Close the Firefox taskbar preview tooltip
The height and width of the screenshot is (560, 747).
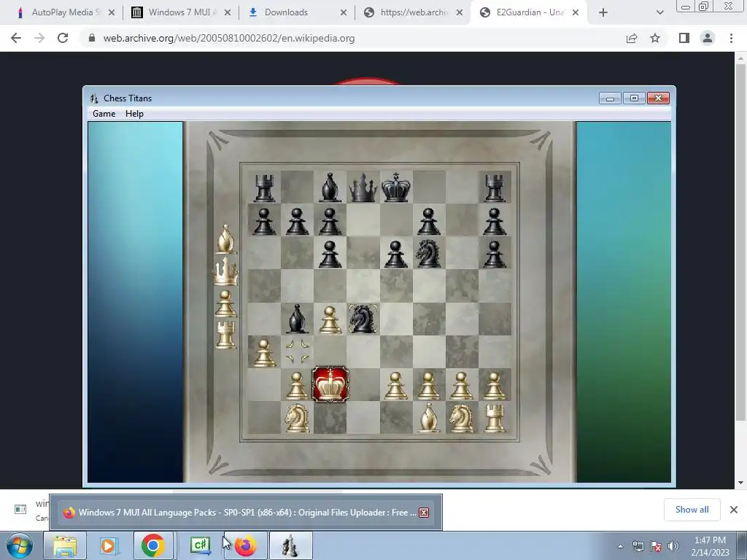pos(424,513)
